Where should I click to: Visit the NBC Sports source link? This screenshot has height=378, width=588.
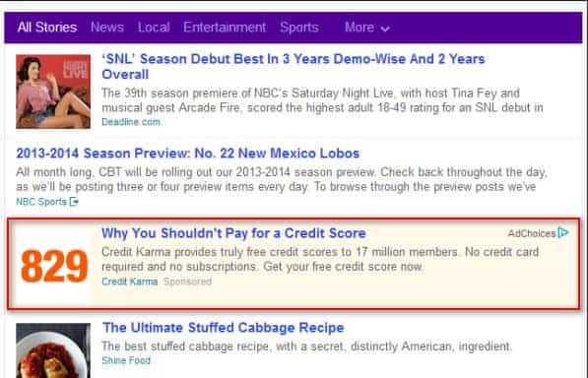(x=41, y=202)
